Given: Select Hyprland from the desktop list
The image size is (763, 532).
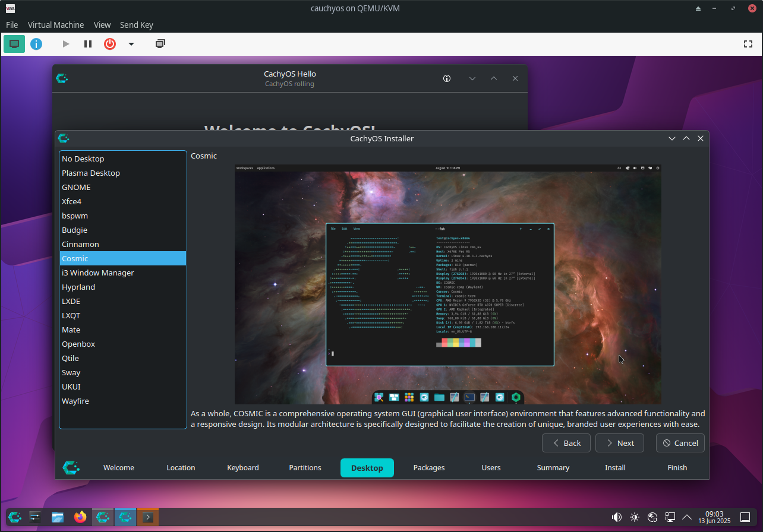Looking at the screenshot, I should [x=78, y=287].
